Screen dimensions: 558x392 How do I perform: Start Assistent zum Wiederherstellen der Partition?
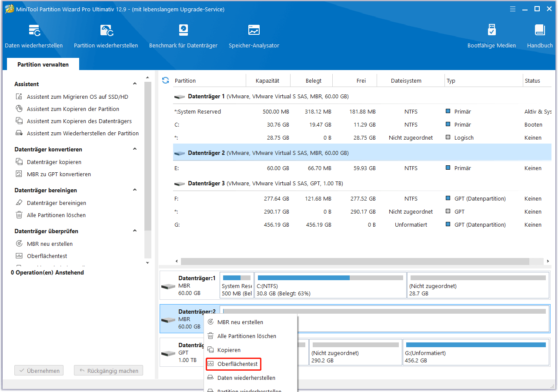point(83,134)
